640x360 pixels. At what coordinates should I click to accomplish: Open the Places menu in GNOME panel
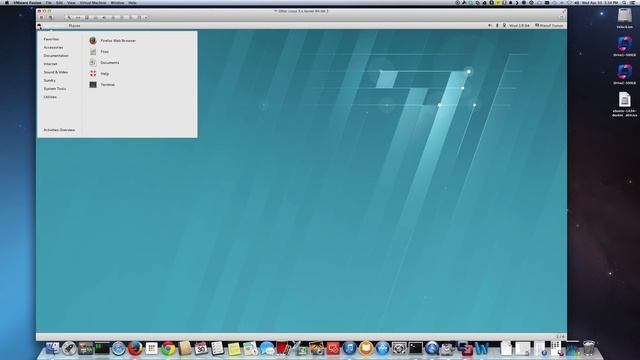[74, 26]
